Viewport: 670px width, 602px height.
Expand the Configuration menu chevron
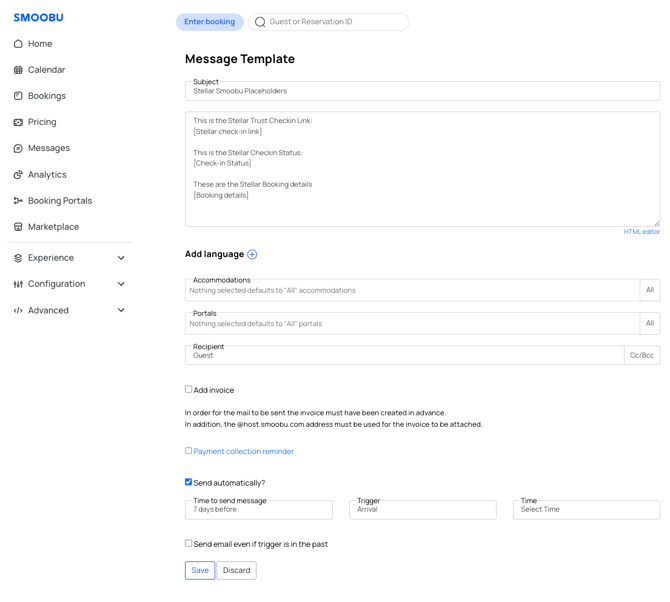(x=121, y=284)
